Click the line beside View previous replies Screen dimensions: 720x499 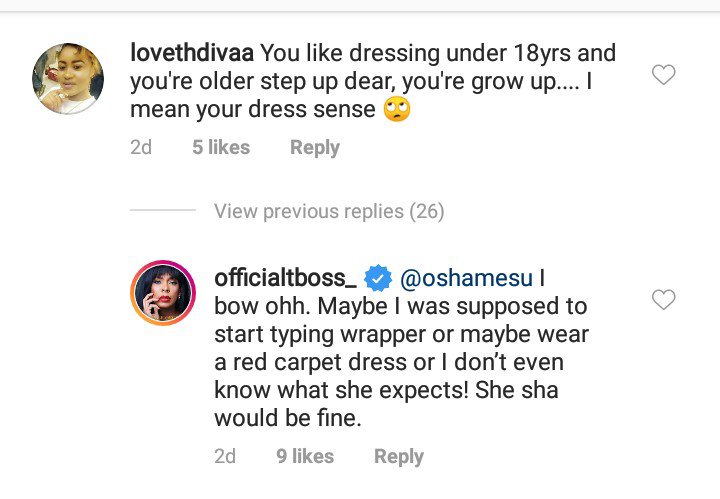(163, 212)
